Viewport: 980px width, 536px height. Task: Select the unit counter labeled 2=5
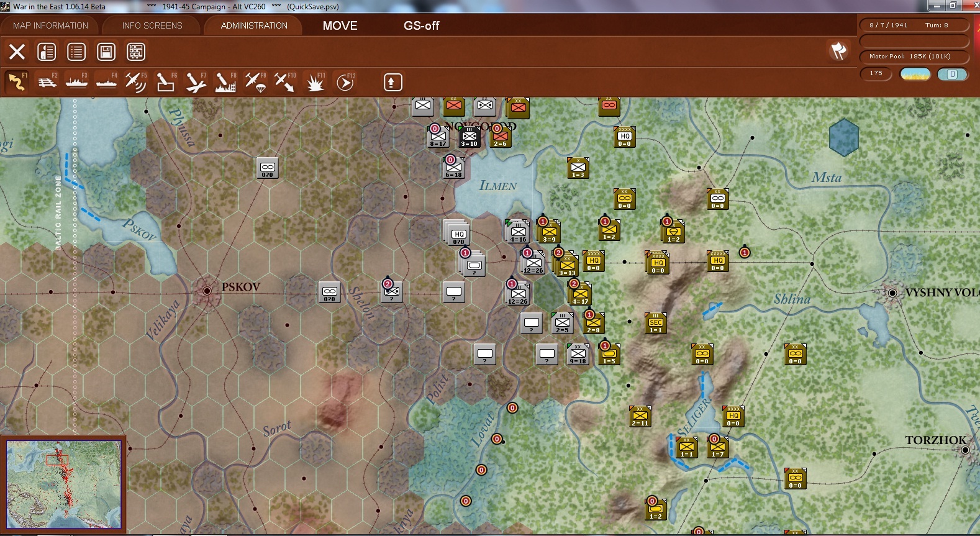tap(563, 323)
